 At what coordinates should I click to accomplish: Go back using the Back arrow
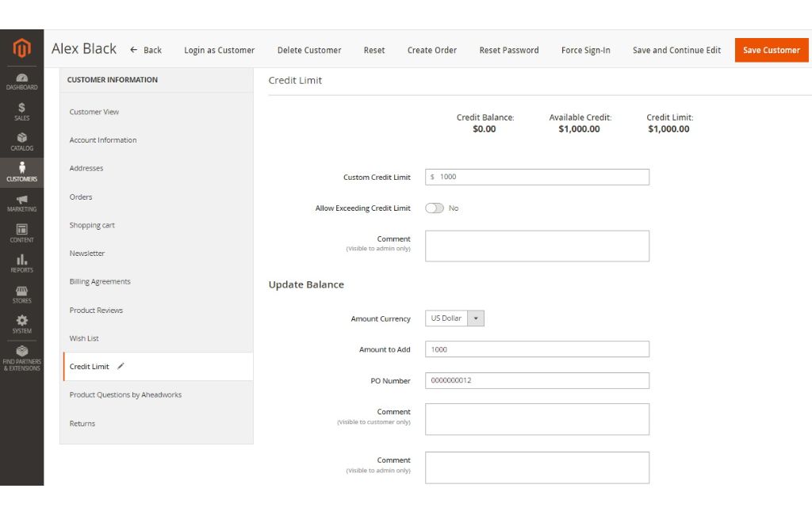pyautogui.click(x=146, y=50)
